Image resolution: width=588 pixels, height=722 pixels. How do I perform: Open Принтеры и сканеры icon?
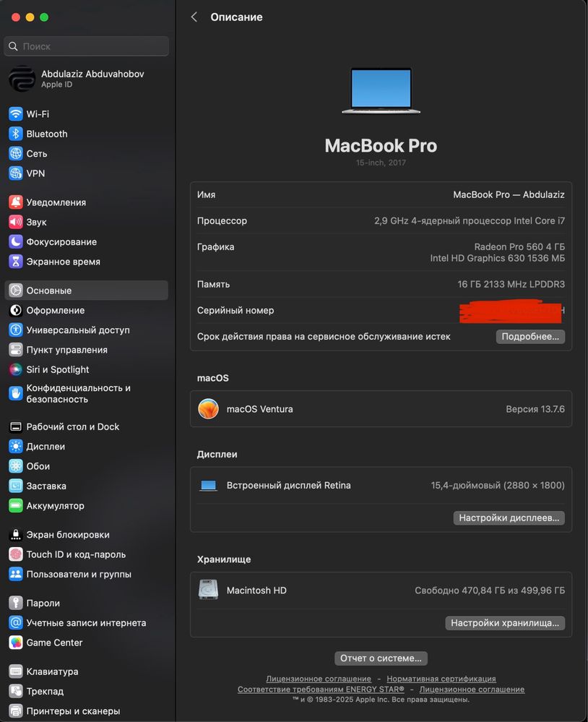pyautogui.click(x=16, y=711)
